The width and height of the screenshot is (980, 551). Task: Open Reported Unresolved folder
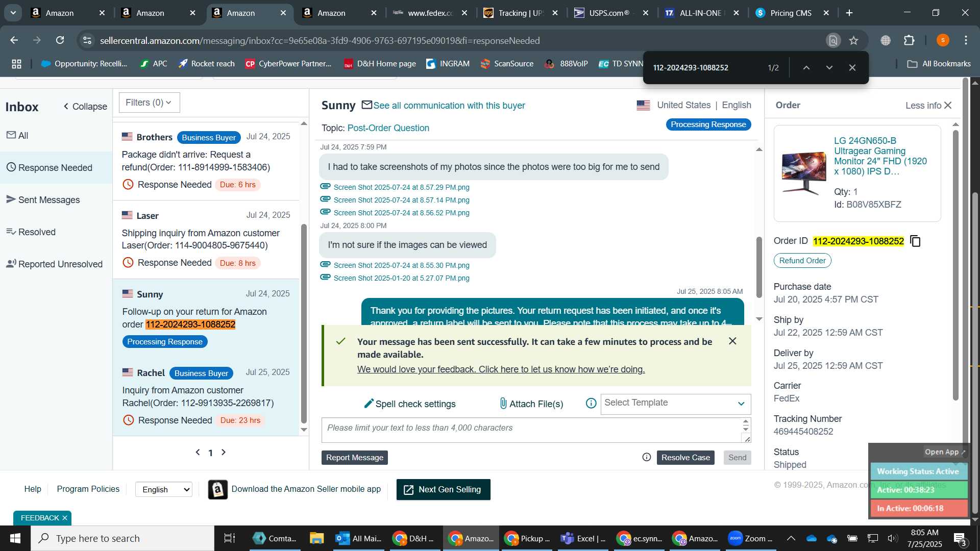[x=56, y=264]
